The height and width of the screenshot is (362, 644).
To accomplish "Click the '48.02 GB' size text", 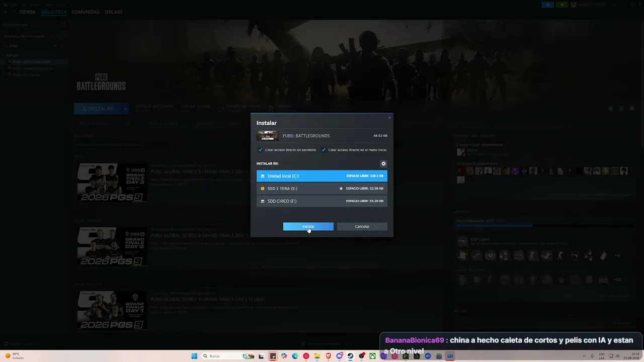I will tap(380, 136).
